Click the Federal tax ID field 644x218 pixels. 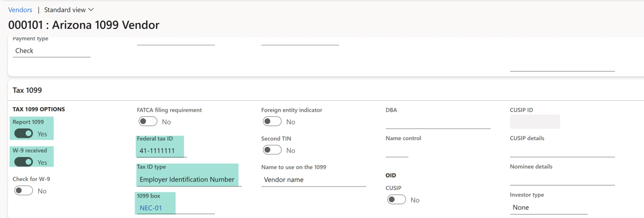[x=160, y=151]
